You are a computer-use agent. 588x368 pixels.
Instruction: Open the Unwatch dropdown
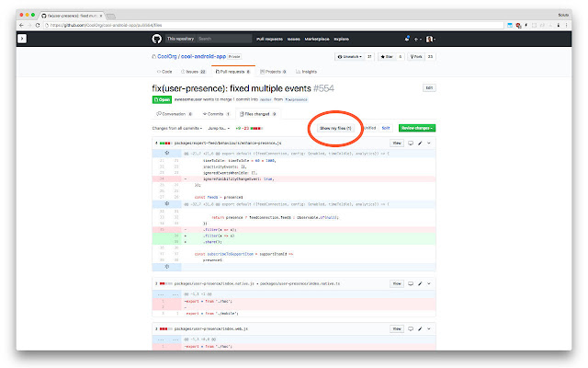[349, 57]
